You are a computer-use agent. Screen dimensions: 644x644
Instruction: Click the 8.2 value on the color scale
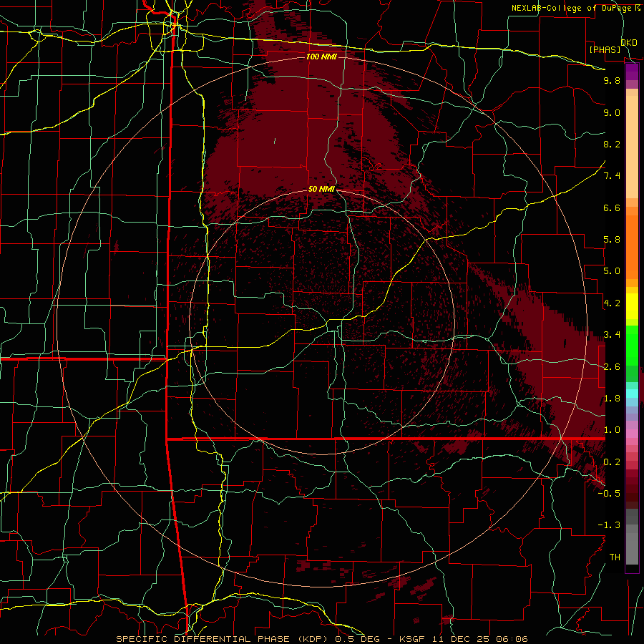(612, 145)
